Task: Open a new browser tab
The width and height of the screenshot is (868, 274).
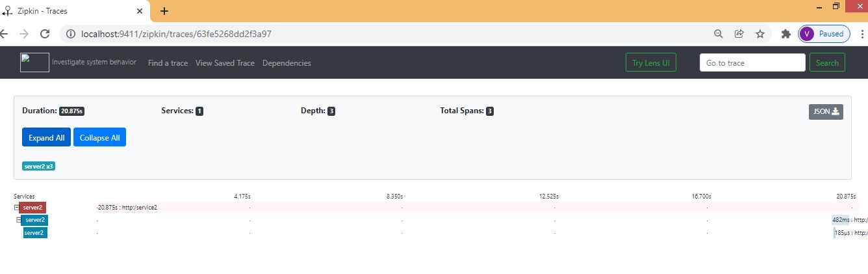Action: click(164, 11)
